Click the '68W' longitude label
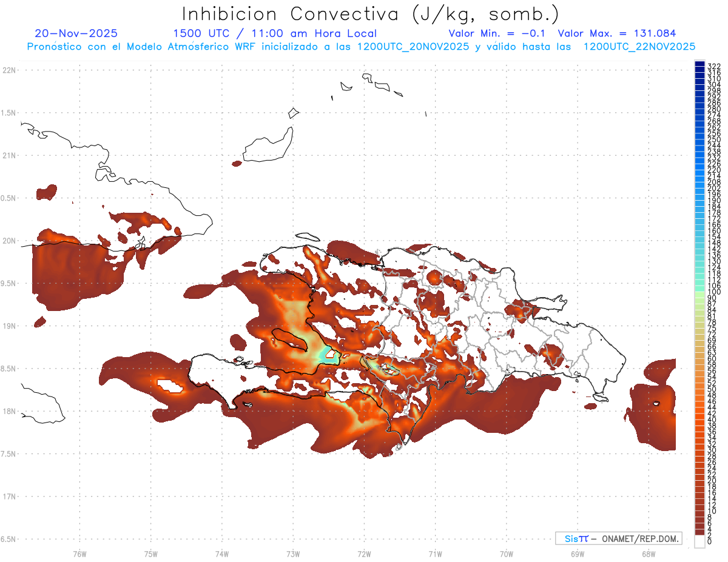This screenshot has width=728, height=562. (649, 554)
